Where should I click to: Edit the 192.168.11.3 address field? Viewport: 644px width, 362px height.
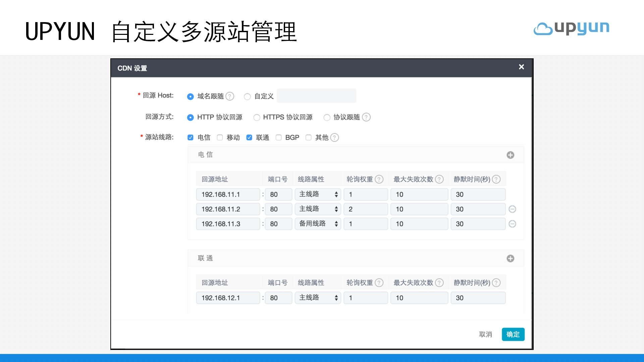228,224
